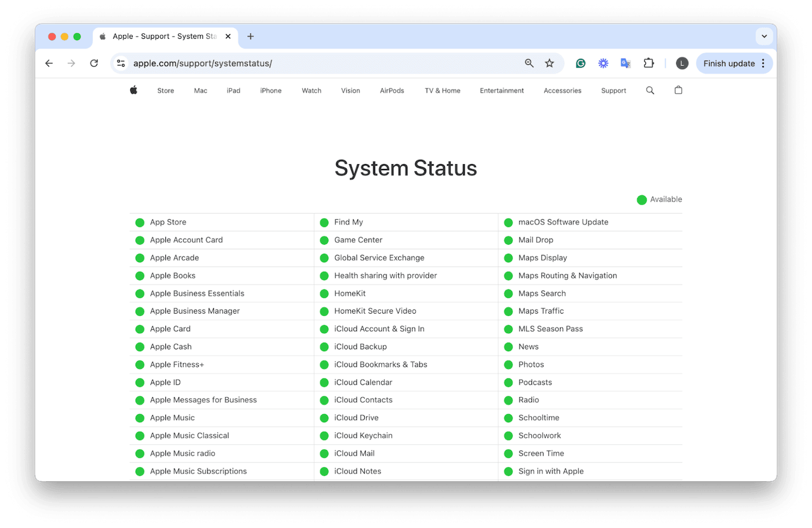Click the Grammarly extension icon
The height and width of the screenshot is (528, 812).
coord(581,63)
